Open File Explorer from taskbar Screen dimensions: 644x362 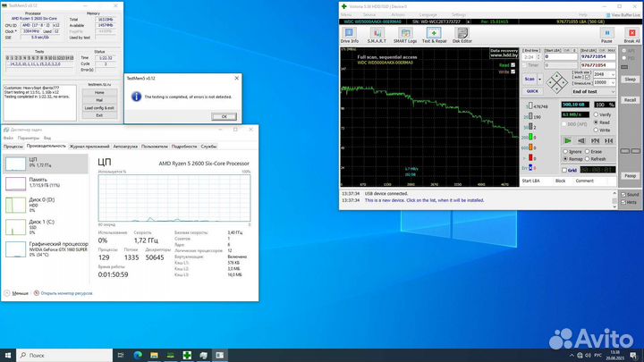[154, 355]
